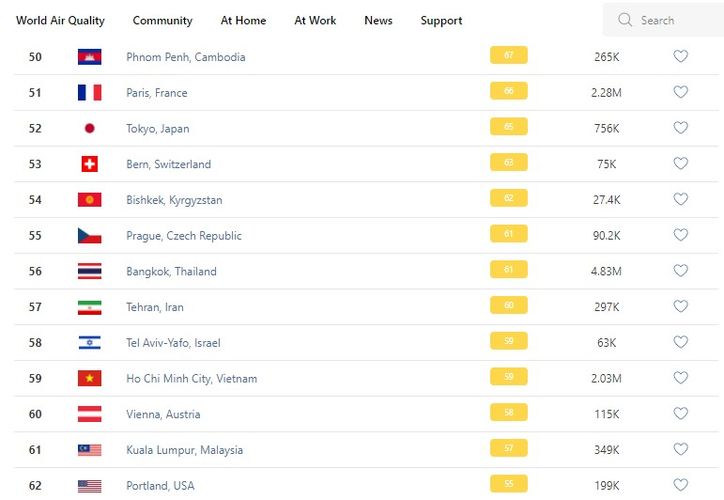Select Portland, USA city link
The width and height of the screenshot is (724, 500).
(x=160, y=486)
